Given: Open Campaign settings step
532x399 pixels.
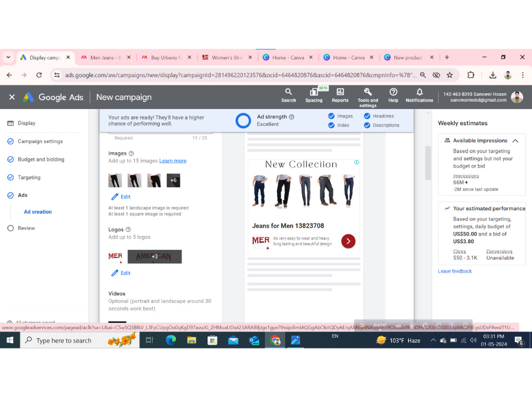Looking at the screenshot, I should [x=40, y=142].
